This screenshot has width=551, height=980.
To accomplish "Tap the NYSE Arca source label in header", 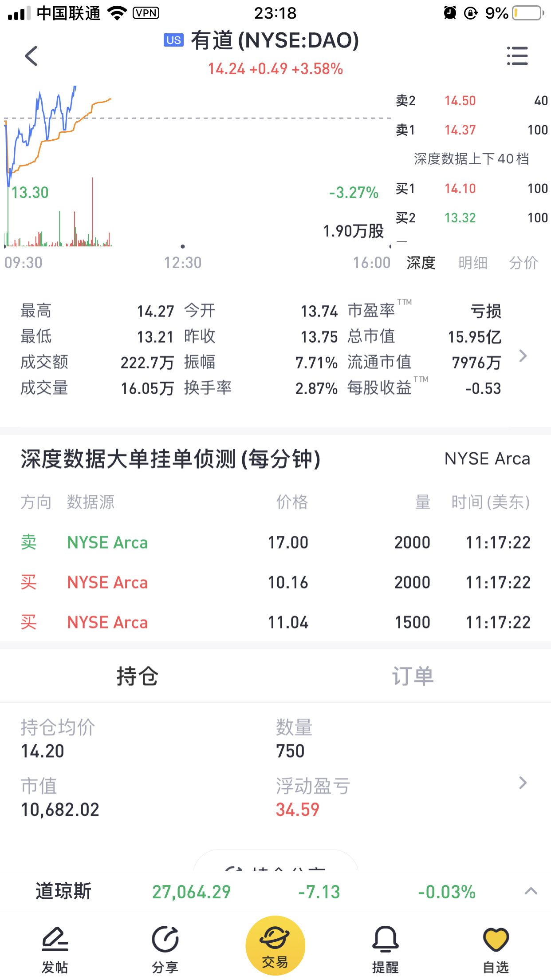I will [x=487, y=458].
